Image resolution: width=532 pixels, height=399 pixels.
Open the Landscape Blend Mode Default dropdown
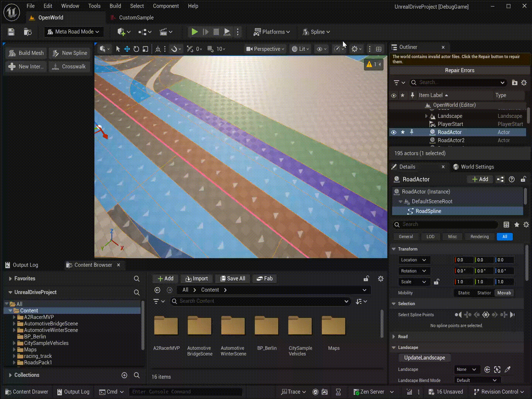coord(477,380)
